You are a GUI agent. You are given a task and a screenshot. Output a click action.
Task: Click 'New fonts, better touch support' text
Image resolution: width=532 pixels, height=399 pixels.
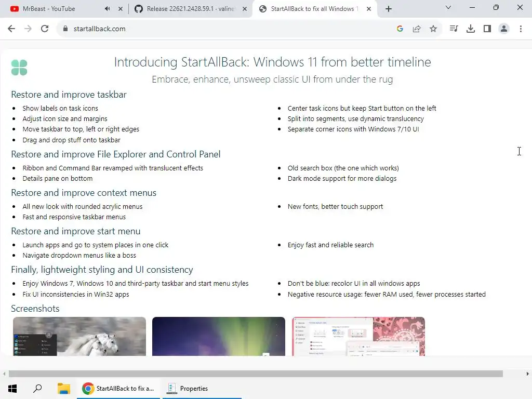pyautogui.click(x=335, y=206)
